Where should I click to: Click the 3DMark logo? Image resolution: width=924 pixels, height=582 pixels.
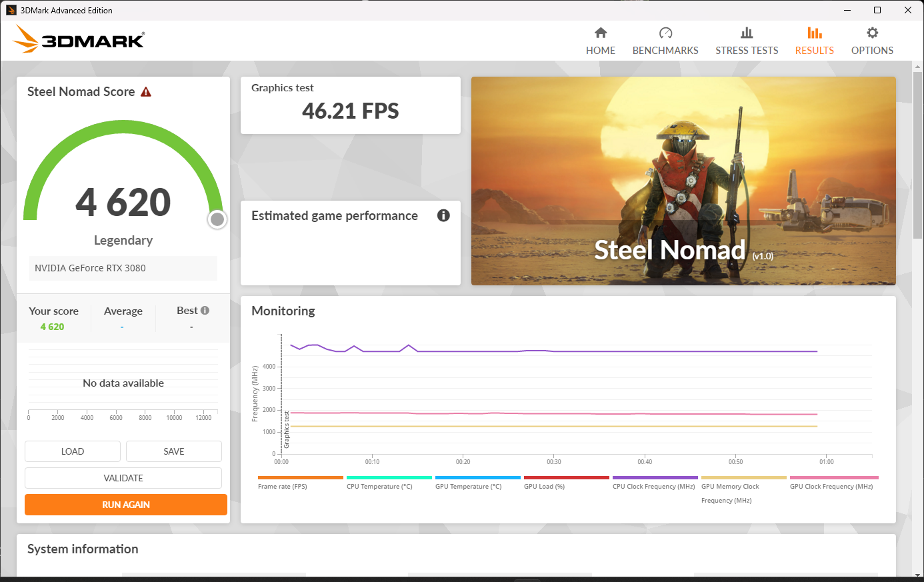(x=77, y=39)
